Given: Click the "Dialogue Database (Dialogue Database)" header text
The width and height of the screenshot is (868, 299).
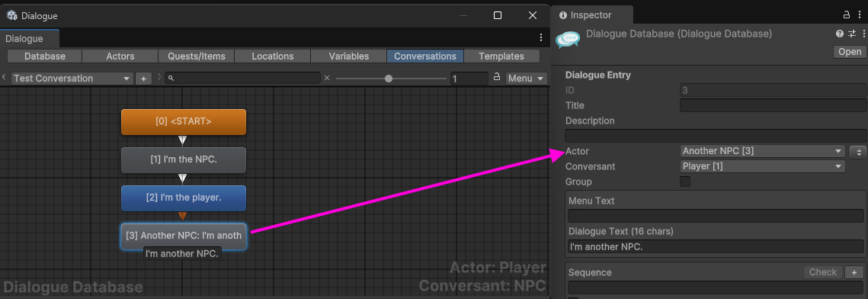Looking at the screenshot, I should (x=679, y=34).
